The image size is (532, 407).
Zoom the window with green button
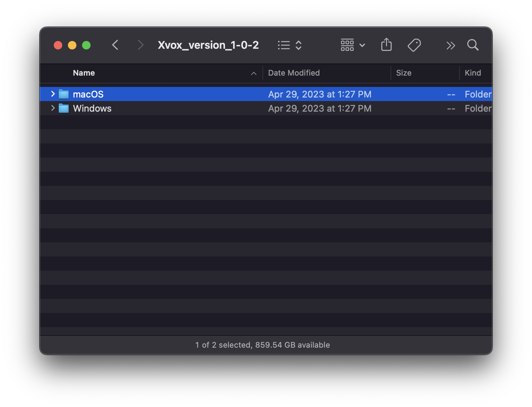tap(86, 45)
